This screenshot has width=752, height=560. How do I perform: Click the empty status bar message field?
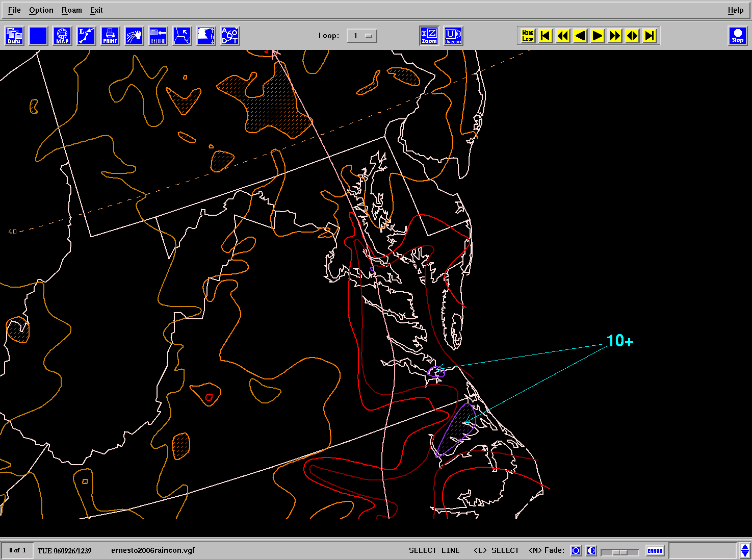703,551
